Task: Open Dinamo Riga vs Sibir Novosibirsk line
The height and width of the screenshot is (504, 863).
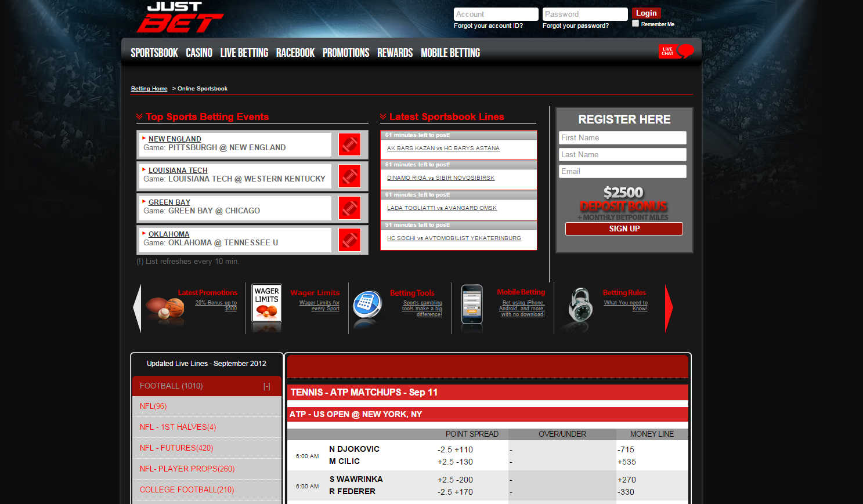Action: (x=440, y=178)
